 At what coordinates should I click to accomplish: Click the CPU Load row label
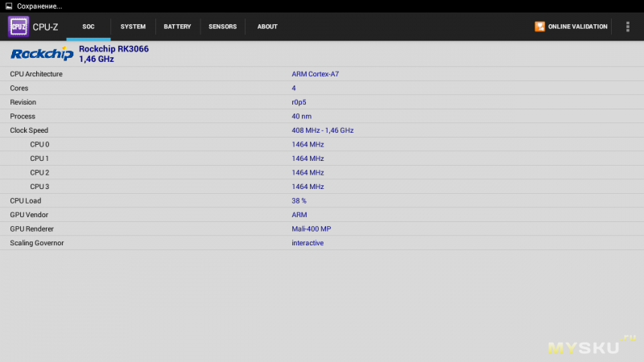pos(26,200)
